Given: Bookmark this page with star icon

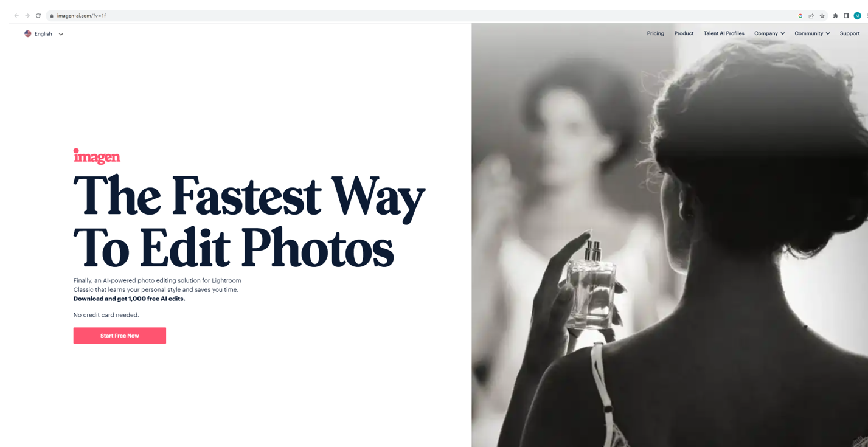Looking at the screenshot, I should 822,16.
